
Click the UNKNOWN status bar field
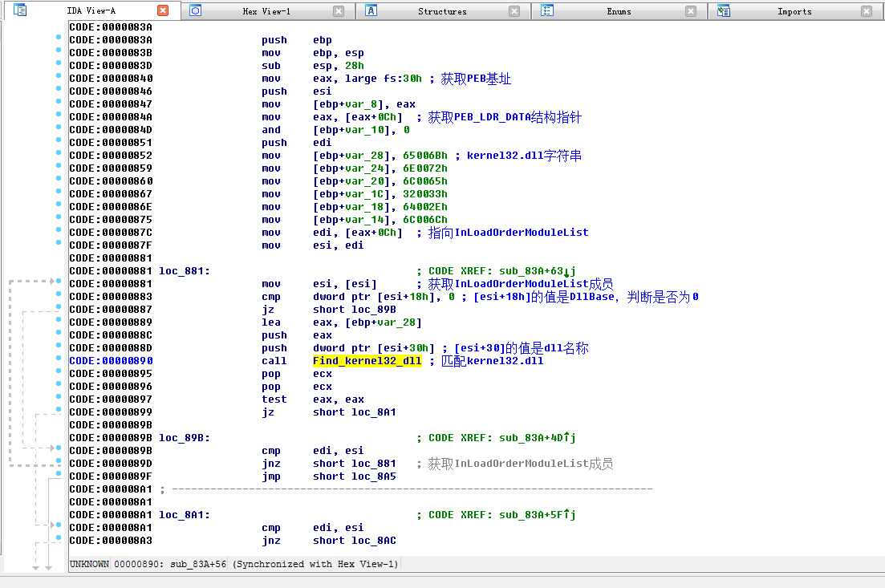point(89,564)
